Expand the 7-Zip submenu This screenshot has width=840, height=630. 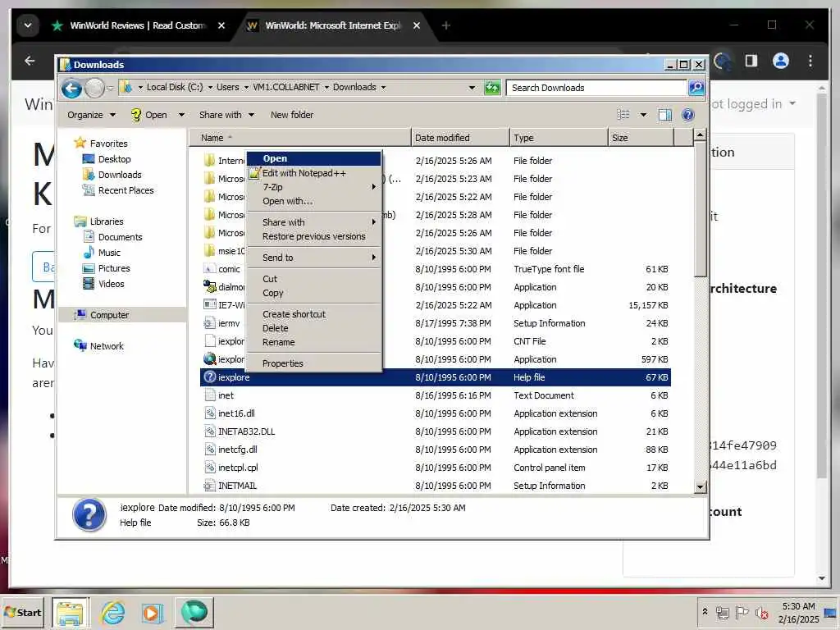point(314,187)
